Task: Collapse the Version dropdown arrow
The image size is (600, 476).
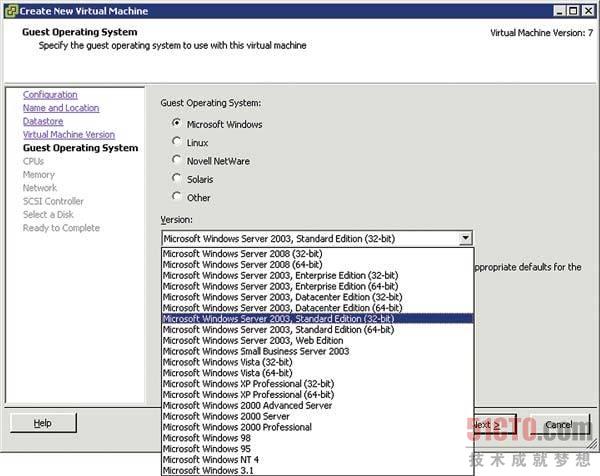Action: pyautogui.click(x=465, y=238)
